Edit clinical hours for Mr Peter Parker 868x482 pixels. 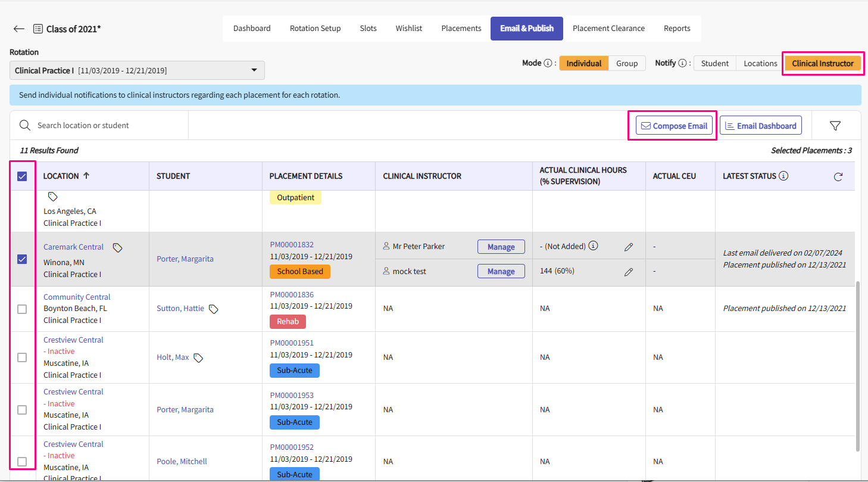(628, 247)
